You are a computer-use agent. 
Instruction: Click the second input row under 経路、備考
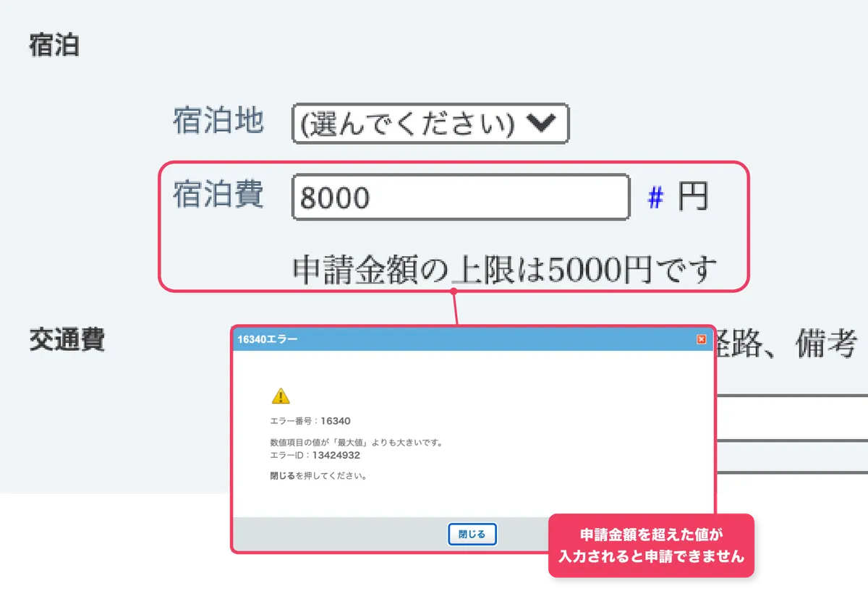click(792, 456)
